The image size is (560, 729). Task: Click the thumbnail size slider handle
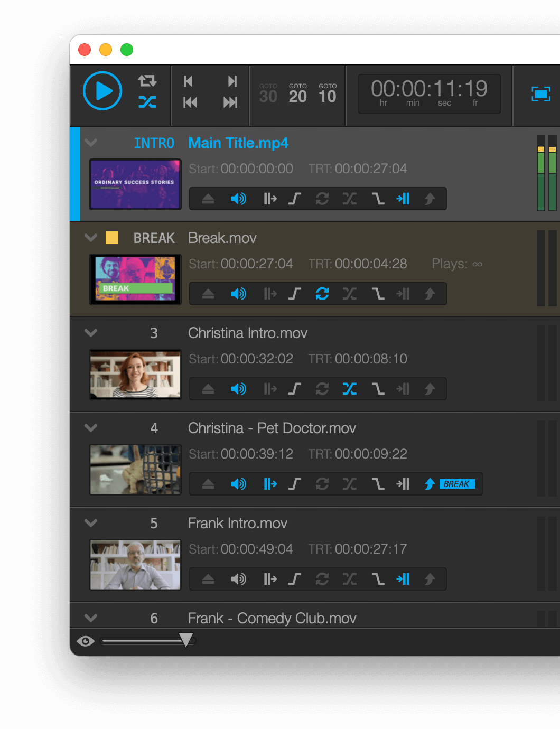(x=186, y=640)
